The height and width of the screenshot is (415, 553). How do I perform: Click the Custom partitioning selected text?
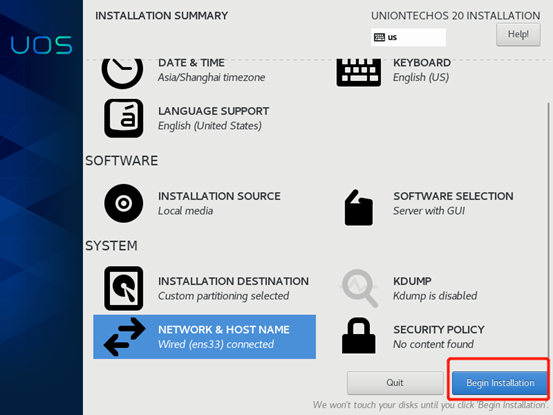click(223, 296)
